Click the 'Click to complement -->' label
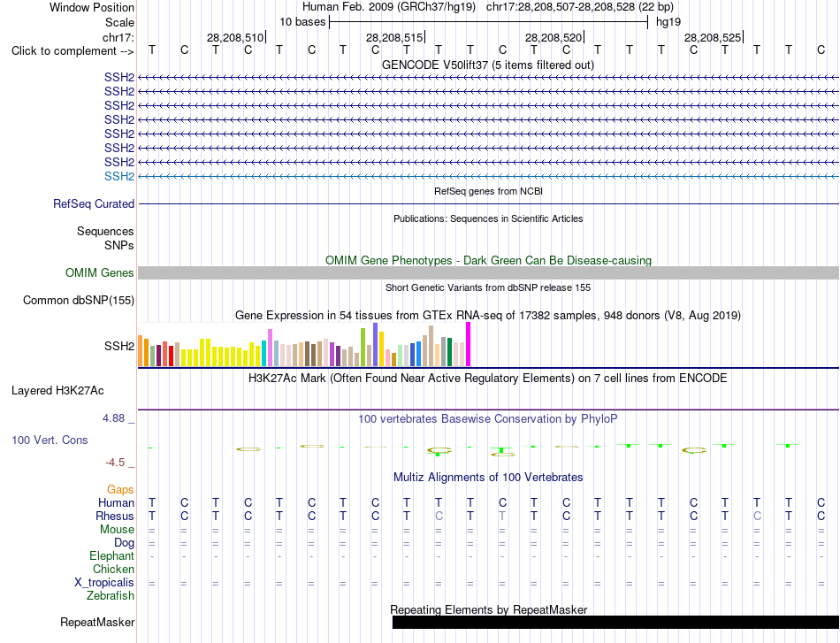Screen dimensions: 840x643 coord(73,51)
